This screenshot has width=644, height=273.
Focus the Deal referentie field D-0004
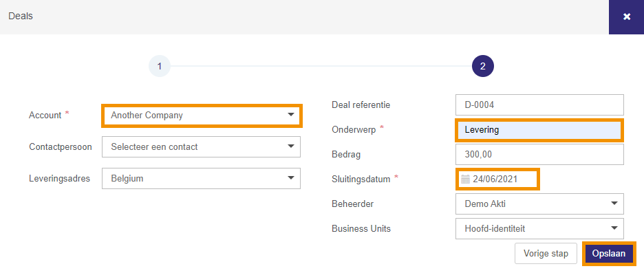(539, 105)
